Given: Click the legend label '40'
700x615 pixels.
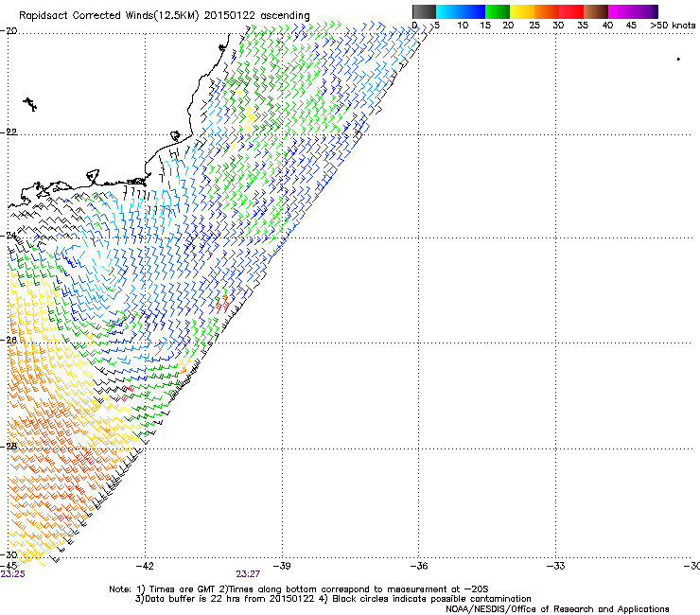Looking at the screenshot, I should pyautogui.click(x=607, y=26).
